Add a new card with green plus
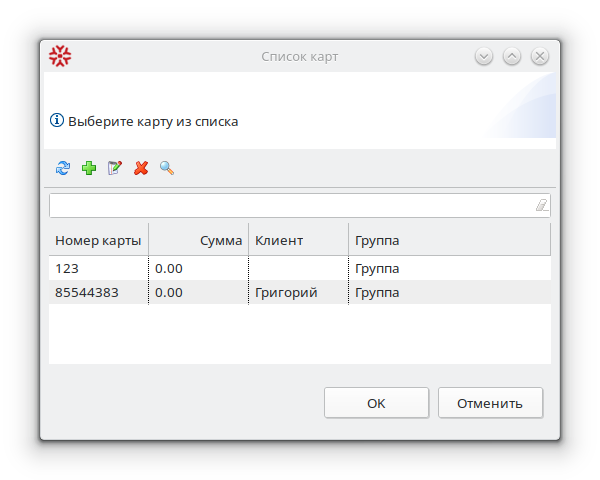 coord(89,168)
